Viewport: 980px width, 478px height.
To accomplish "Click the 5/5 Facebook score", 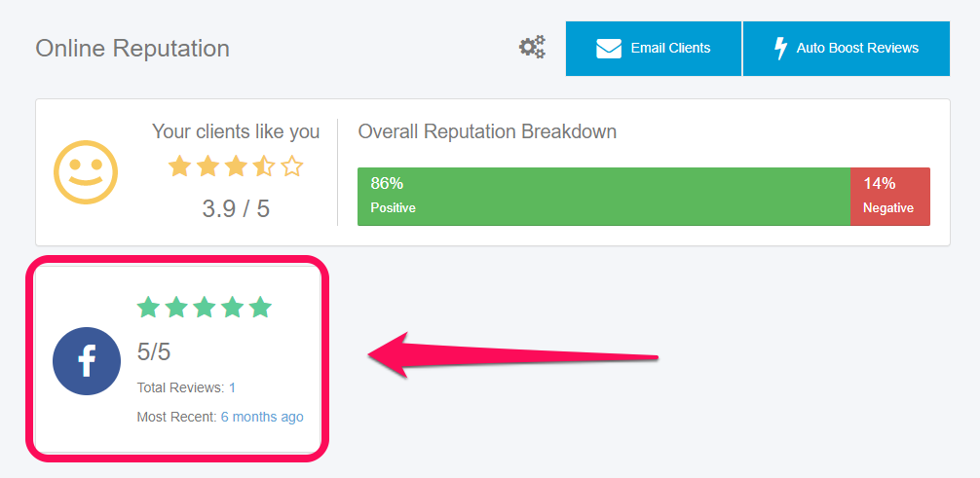I will [x=154, y=351].
